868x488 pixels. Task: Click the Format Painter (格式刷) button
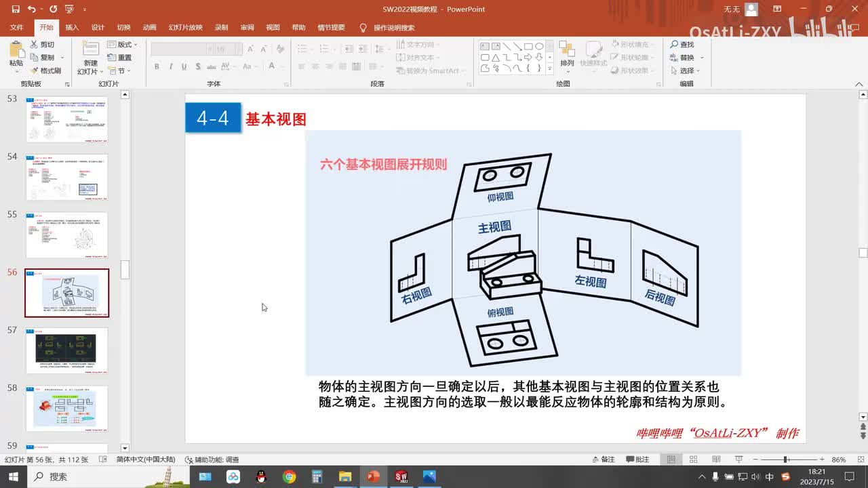[45, 70]
